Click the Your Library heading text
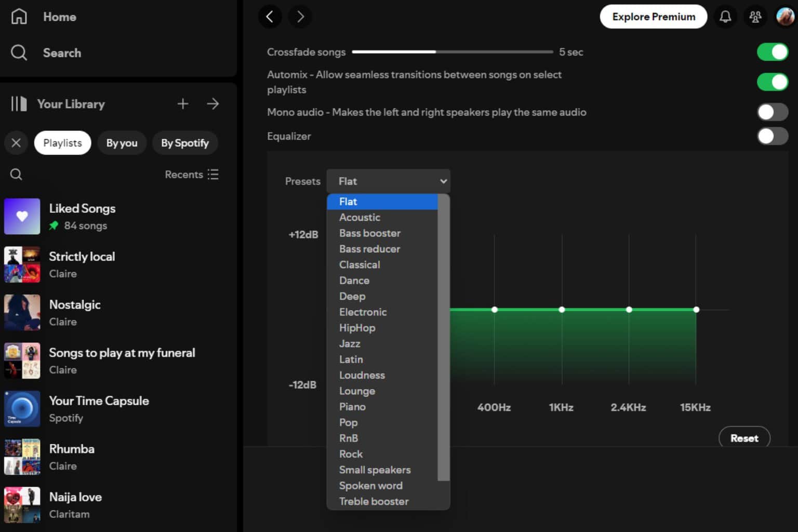Screen dimensions: 798x532 click(71, 104)
